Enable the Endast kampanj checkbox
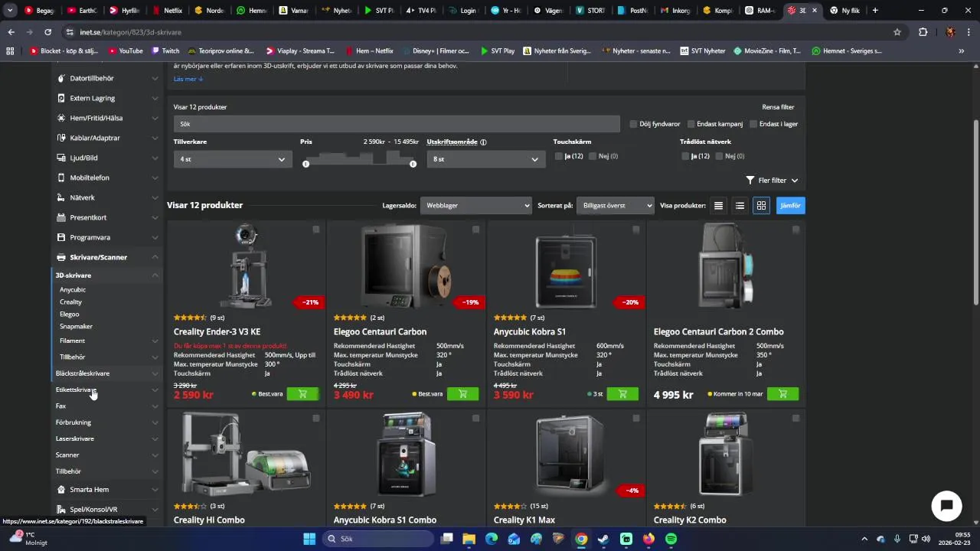 691,124
